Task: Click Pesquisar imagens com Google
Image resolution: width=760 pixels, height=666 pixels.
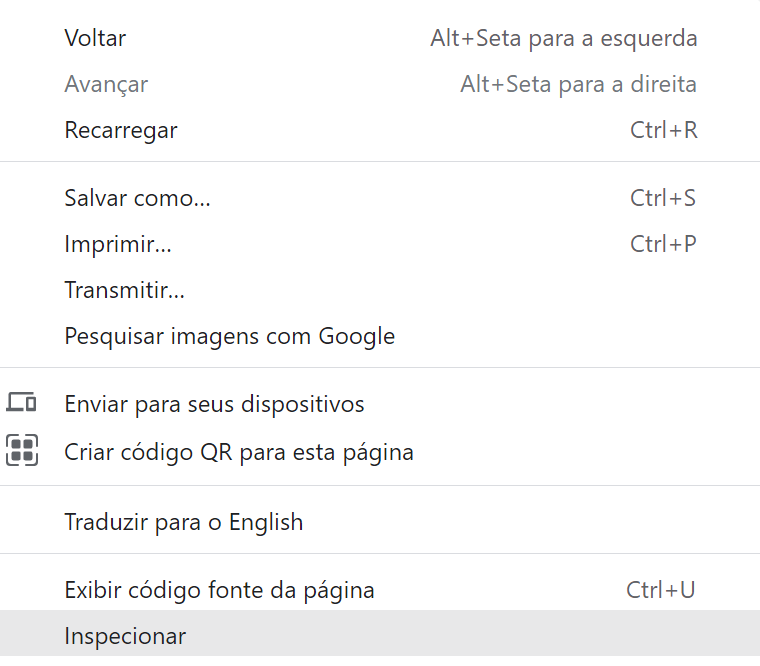Action: coord(380,336)
